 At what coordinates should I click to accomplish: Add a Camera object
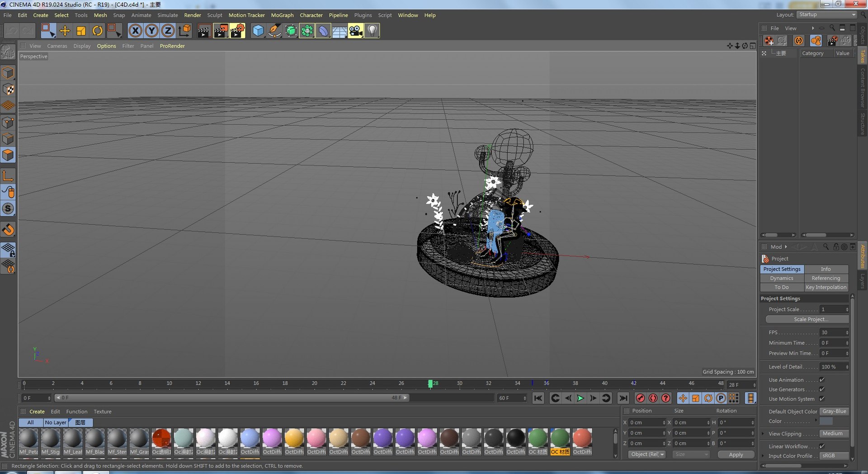[356, 31]
